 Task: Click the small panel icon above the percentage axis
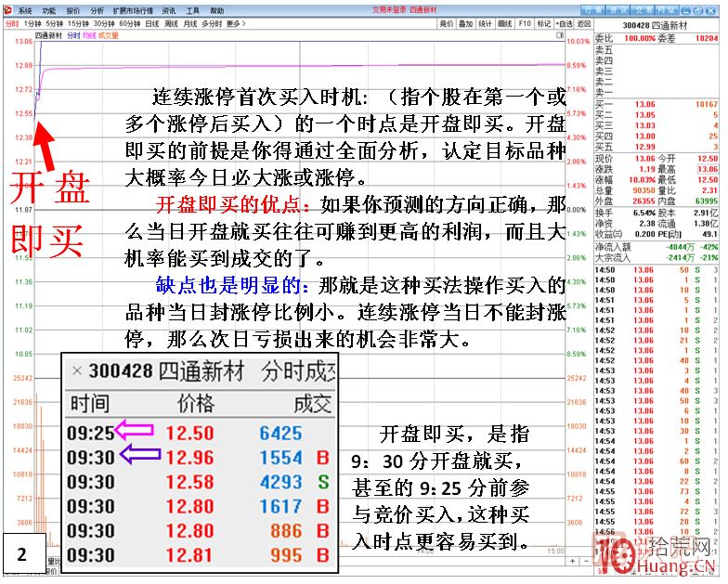pyautogui.click(x=561, y=33)
